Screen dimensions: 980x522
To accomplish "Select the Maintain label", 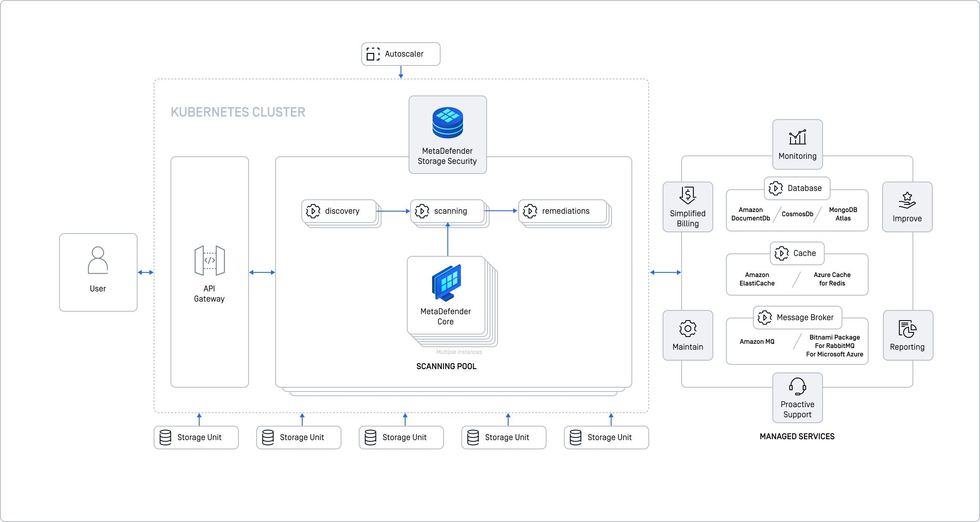I will coord(688,347).
